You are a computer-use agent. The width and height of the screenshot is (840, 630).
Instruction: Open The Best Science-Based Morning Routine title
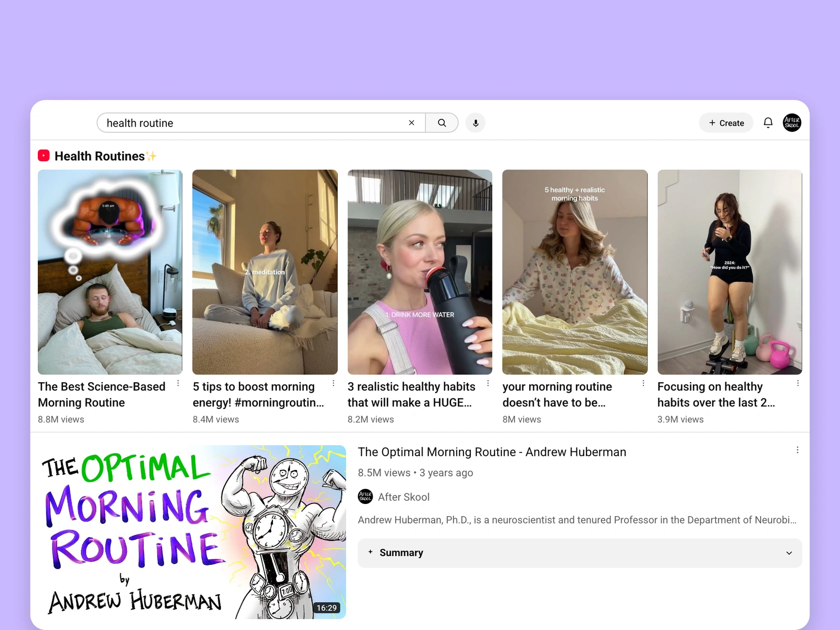point(101,395)
